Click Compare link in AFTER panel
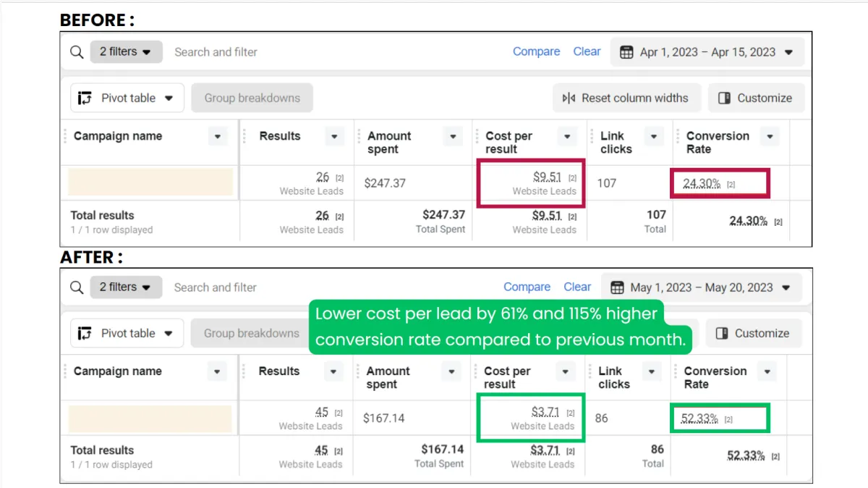Viewport: 868px width, 488px height. [527, 287]
